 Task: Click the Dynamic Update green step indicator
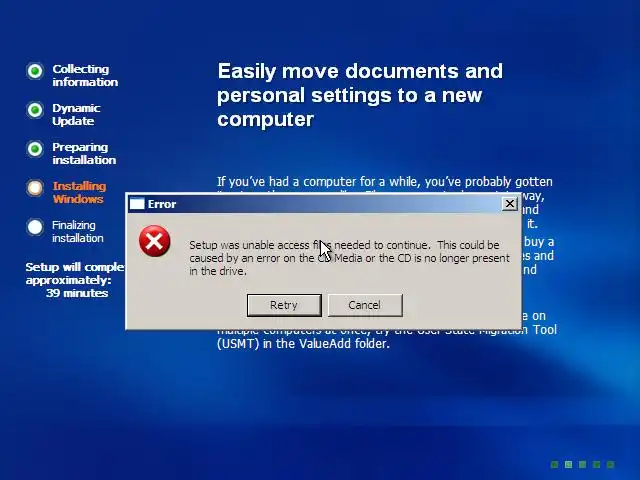point(35,110)
